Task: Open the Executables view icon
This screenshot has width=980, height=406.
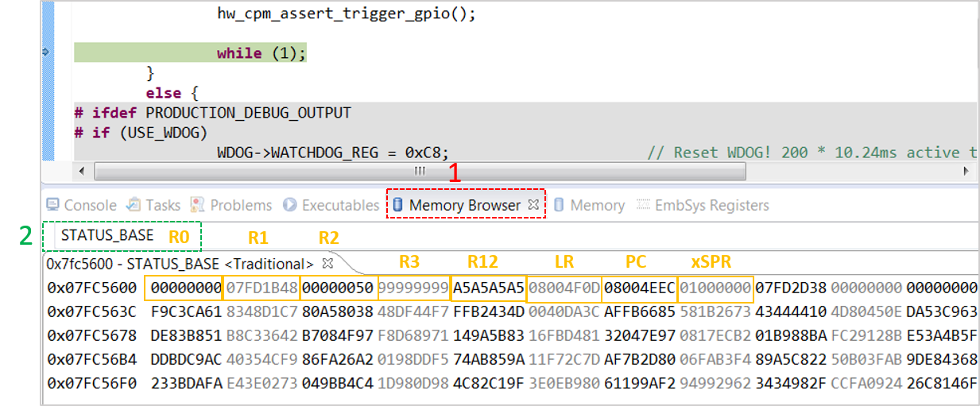Action: 290,205
